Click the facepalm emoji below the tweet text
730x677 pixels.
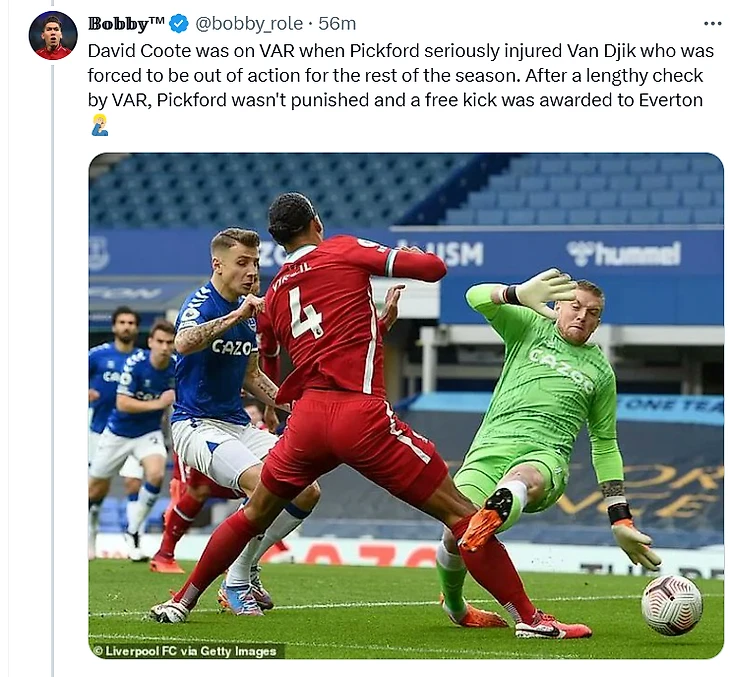[100, 125]
